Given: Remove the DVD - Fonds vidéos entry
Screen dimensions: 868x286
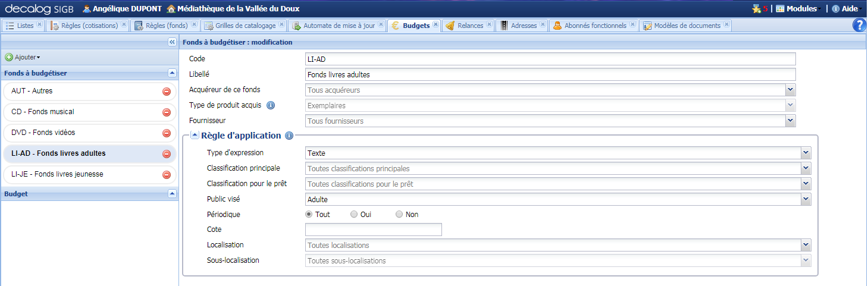Looking at the screenshot, I should click(167, 133).
